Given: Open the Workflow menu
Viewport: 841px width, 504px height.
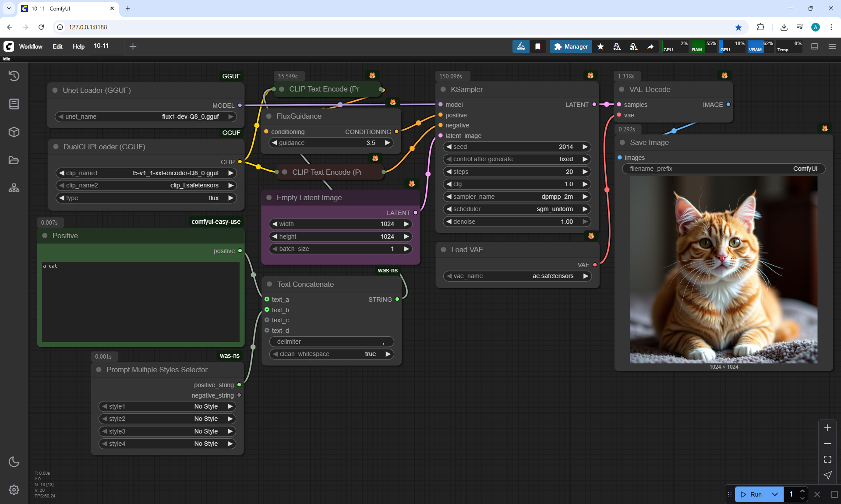Looking at the screenshot, I should coord(31,46).
